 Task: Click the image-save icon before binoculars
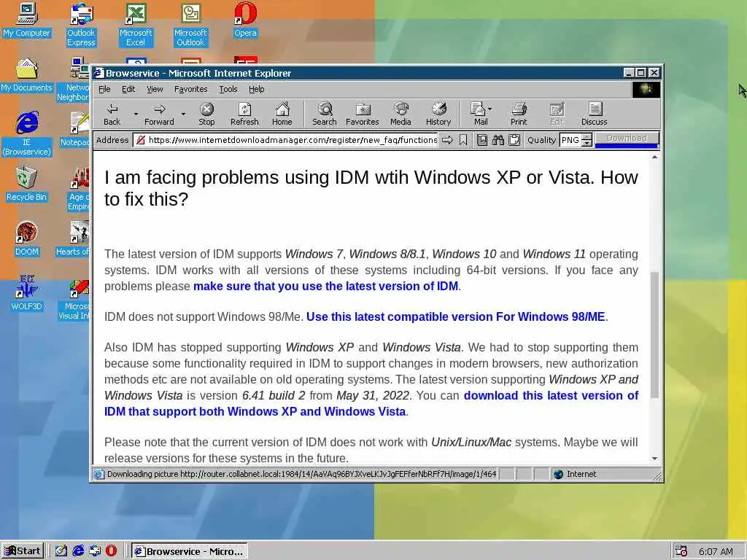point(482,140)
